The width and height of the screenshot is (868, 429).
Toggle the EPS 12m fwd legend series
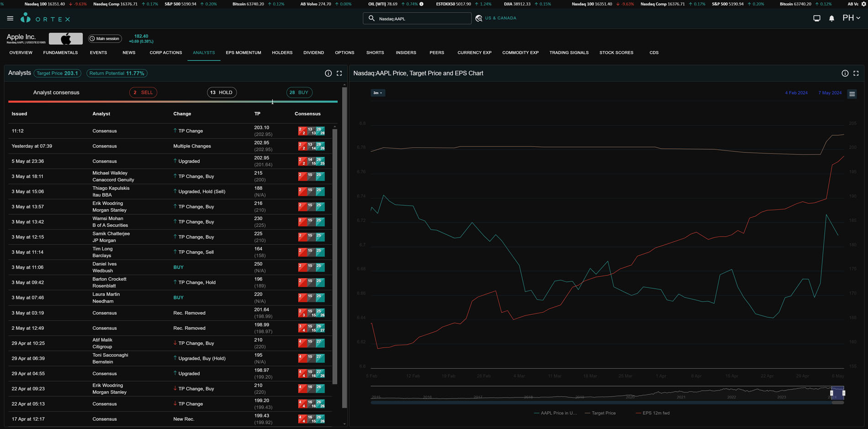[x=656, y=413]
